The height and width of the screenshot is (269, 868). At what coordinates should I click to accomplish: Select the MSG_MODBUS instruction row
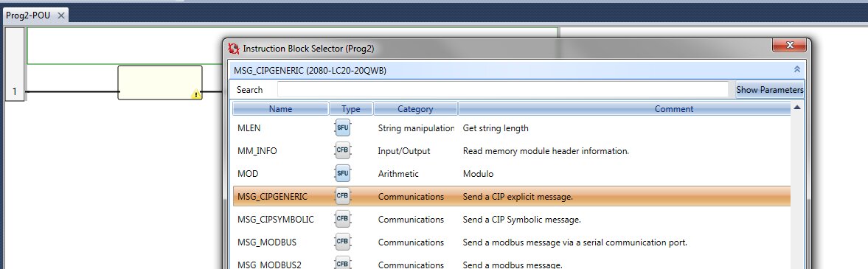coord(512,242)
